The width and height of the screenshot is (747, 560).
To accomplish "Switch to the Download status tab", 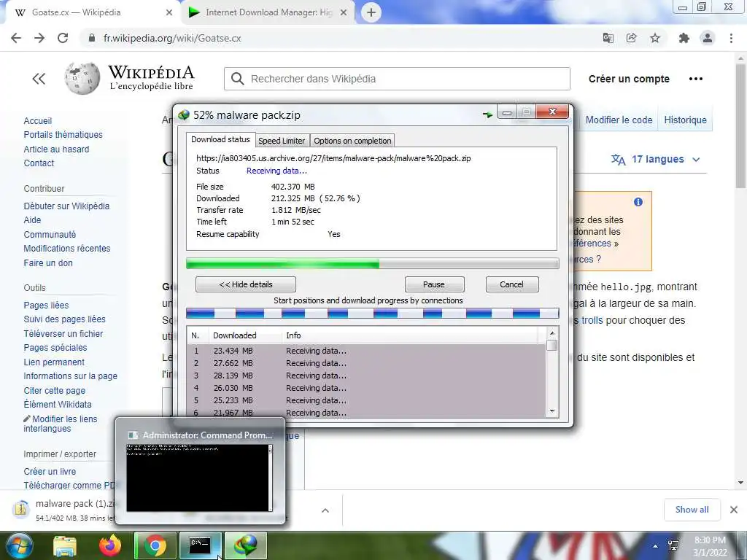I will [x=220, y=139].
